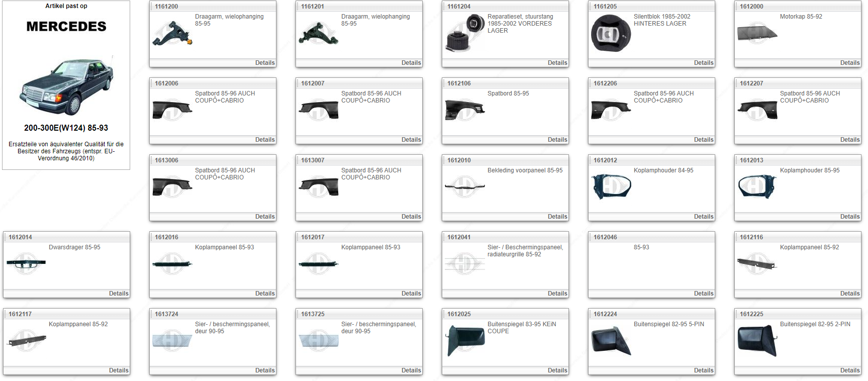Screen dimensions: 868x381
Task: View Koplamphouder image of item 1612012
Action: coord(611,187)
